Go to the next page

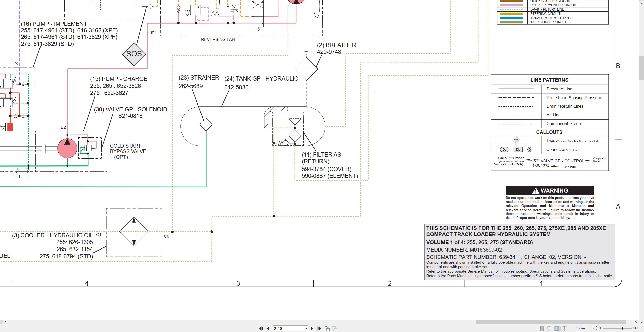(312, 328)
